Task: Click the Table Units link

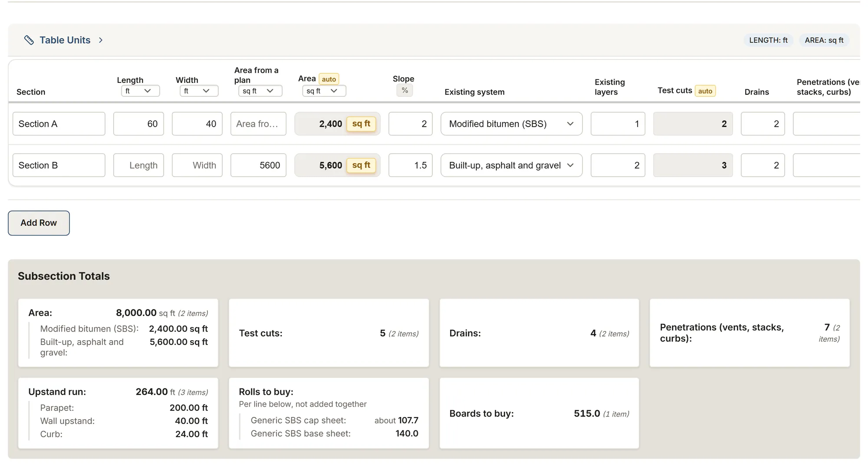Action: 65,40
